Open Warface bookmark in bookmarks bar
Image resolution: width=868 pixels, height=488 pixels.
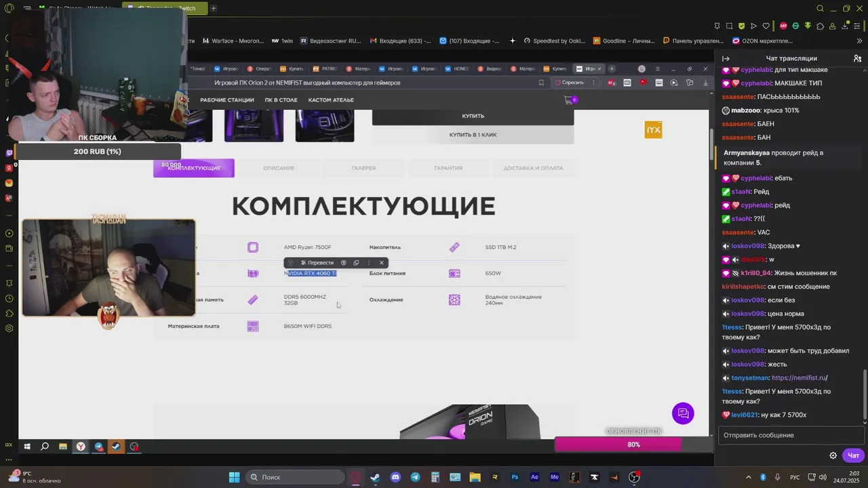pos(233,41)
